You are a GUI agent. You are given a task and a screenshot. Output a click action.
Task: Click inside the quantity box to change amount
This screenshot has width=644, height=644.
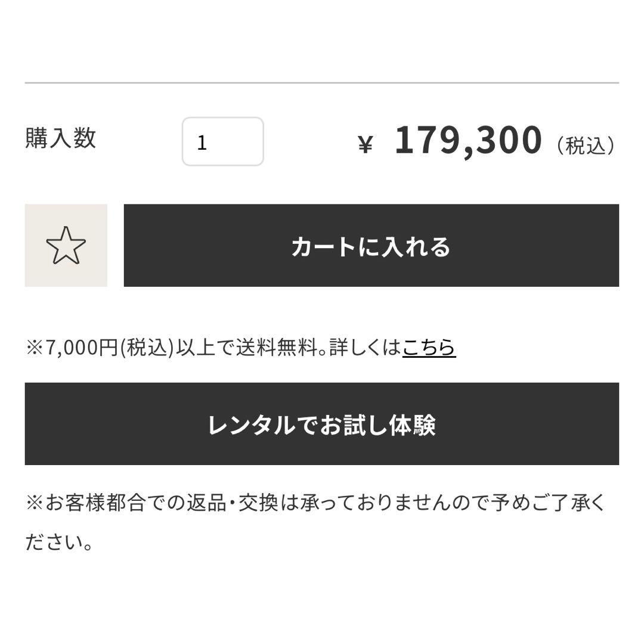tap(222, 141)
